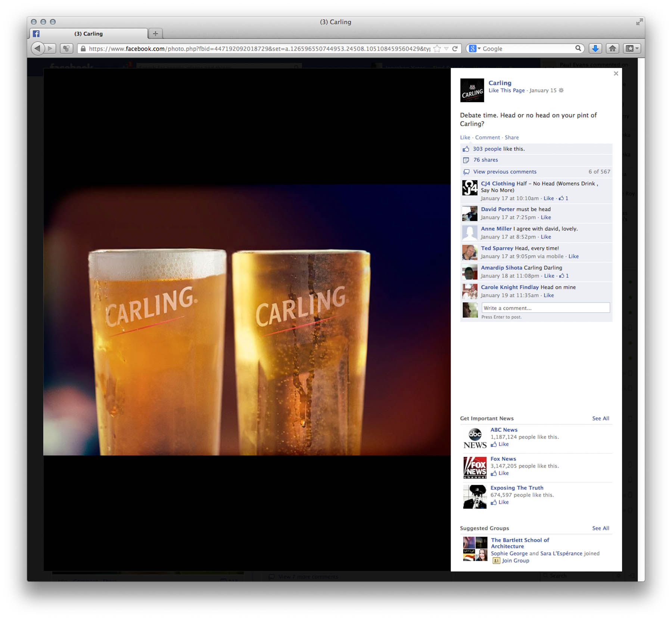This screenshot has height=619, width=672.
Task: Open the Fox News logo thumbnail
Action: pyautogui.click(x=475, y=468)
